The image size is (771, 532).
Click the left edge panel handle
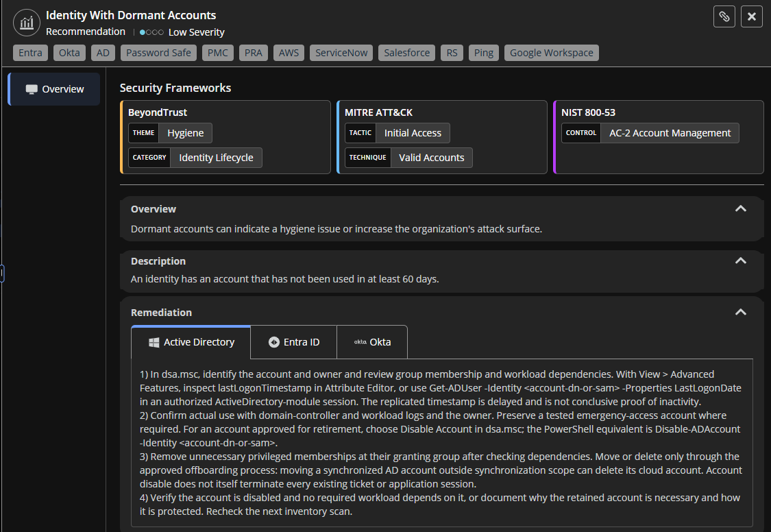[x=2, y=274]
